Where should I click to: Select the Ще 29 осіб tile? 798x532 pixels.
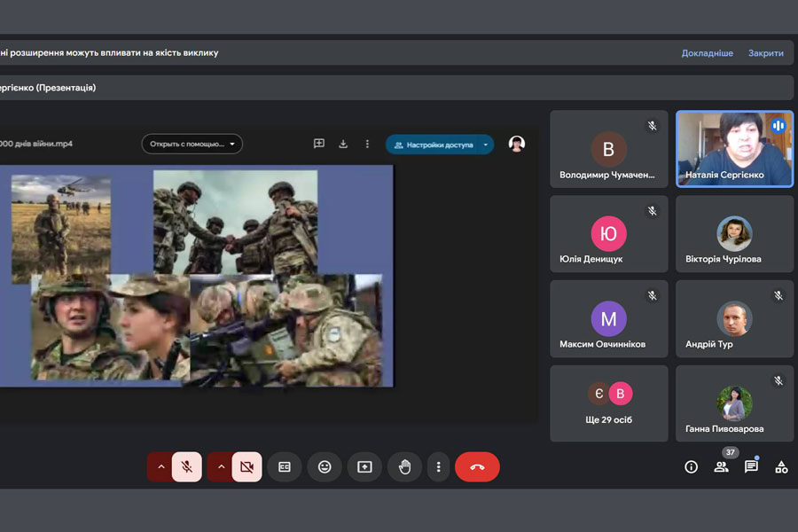[609, 403]
